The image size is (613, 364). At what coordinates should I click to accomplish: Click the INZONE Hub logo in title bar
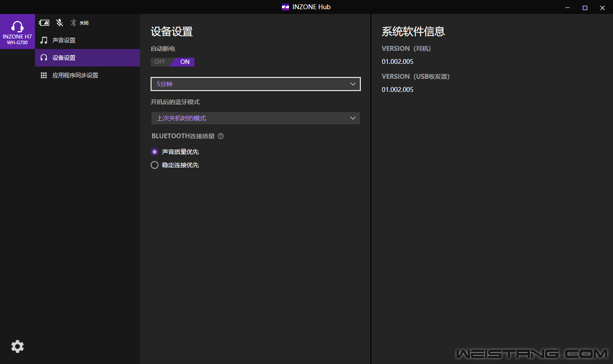[285, 7]
